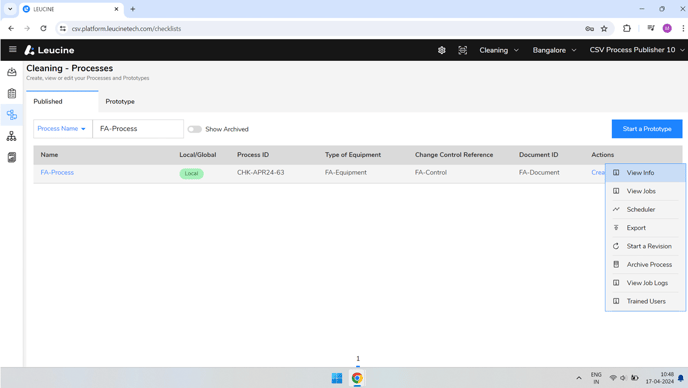Click the Export menu icon

pyautogui.click(x=616, y=228)
